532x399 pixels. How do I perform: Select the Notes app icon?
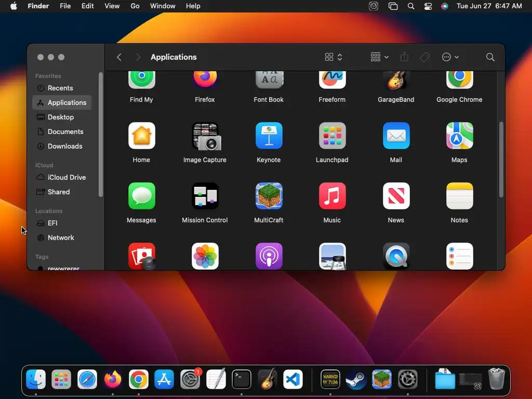click(459, 196)
